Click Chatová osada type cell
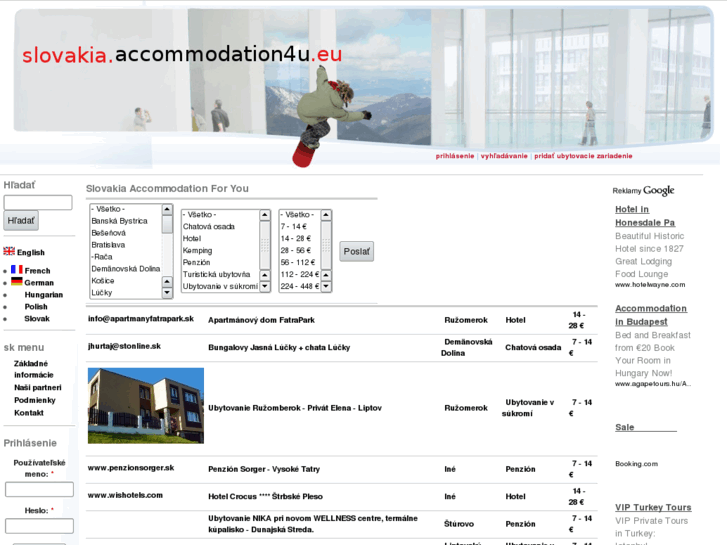 pos(533,347)
